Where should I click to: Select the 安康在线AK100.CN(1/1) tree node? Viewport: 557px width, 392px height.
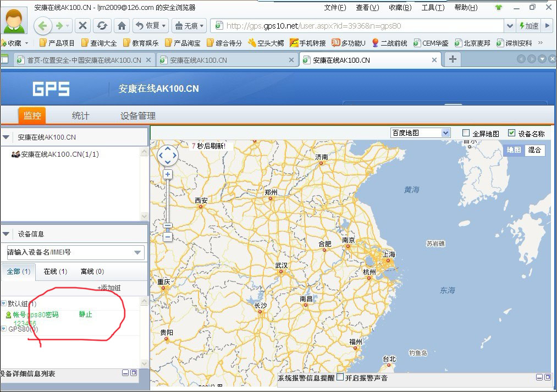point(55,154)
